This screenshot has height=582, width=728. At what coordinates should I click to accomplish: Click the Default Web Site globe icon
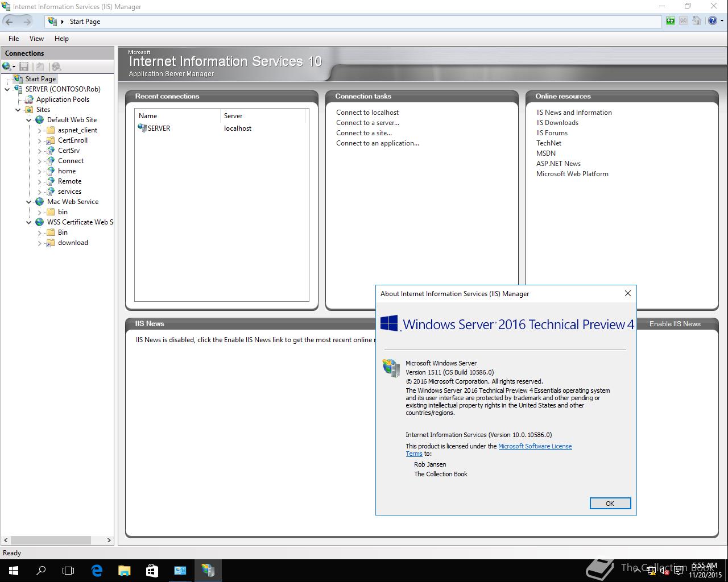(39, 120)
